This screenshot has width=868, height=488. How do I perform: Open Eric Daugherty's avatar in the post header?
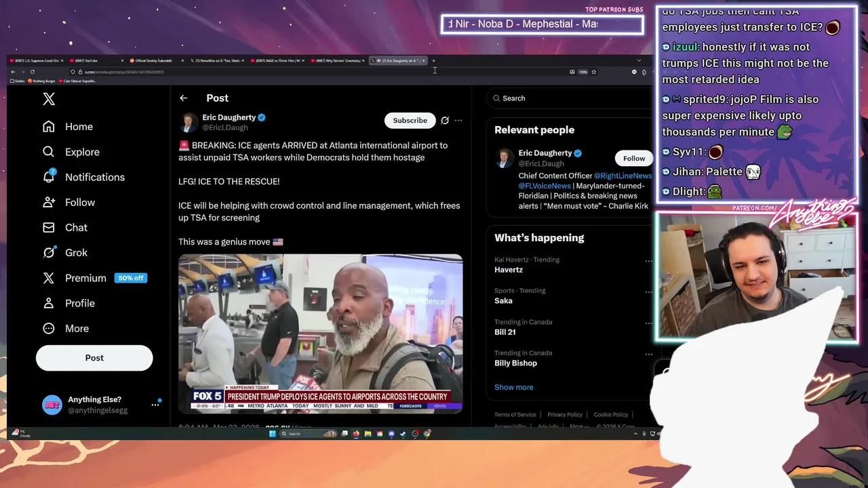tap(189, 122)
